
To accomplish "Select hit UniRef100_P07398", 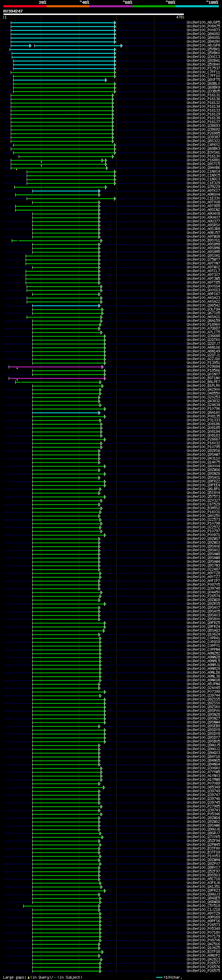I will tap(203, 691).
